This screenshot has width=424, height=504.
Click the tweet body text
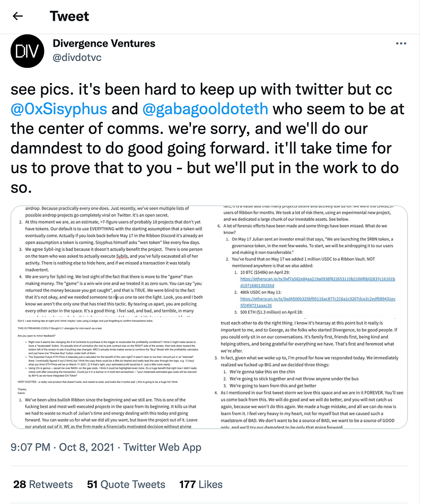point(208,138)
